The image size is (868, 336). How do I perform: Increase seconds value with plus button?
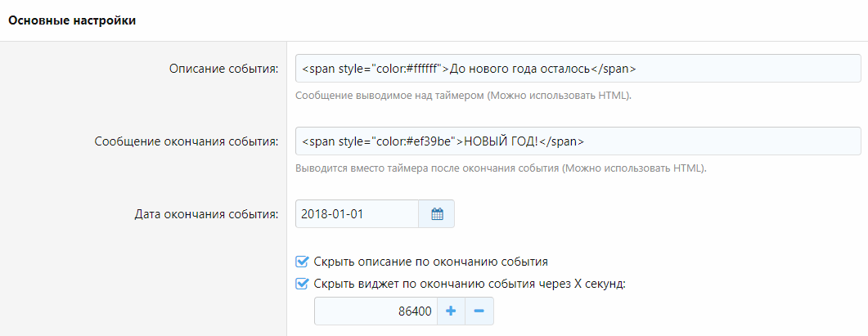pos(451,311)
